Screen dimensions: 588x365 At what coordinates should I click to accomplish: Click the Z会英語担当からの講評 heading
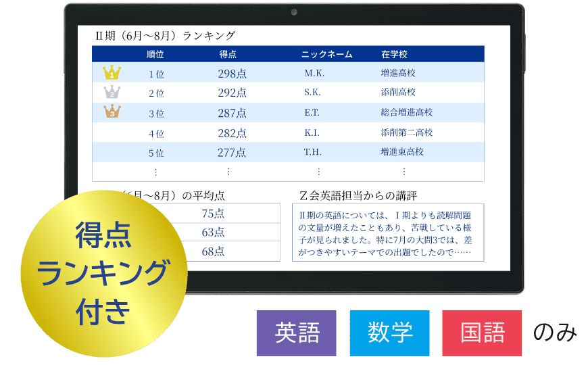[x=358, y=196]
